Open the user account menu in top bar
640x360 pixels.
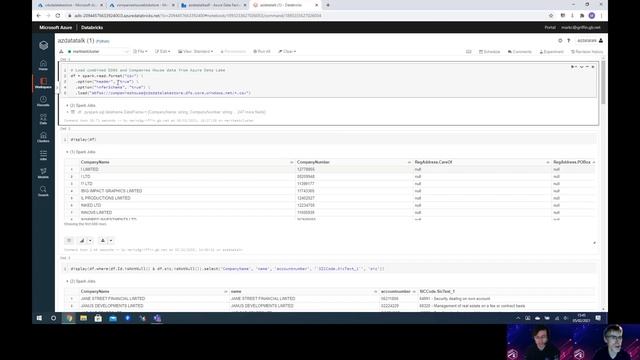(580, 27)
